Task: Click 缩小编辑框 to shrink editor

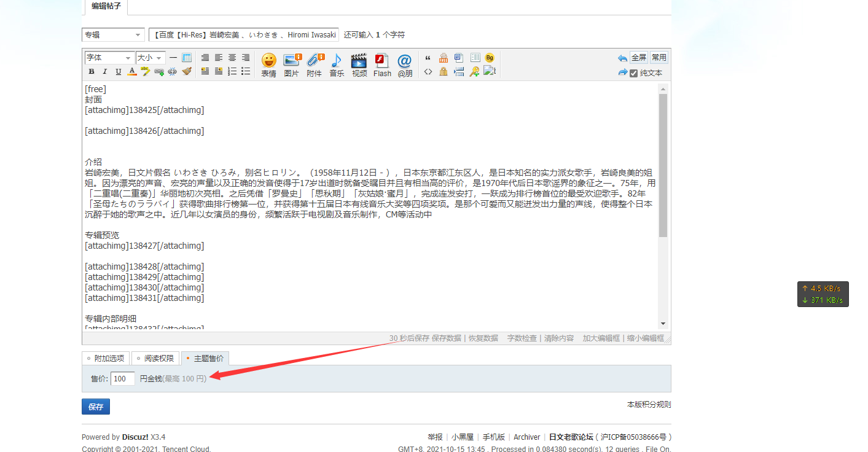Action: pos(646,338)
